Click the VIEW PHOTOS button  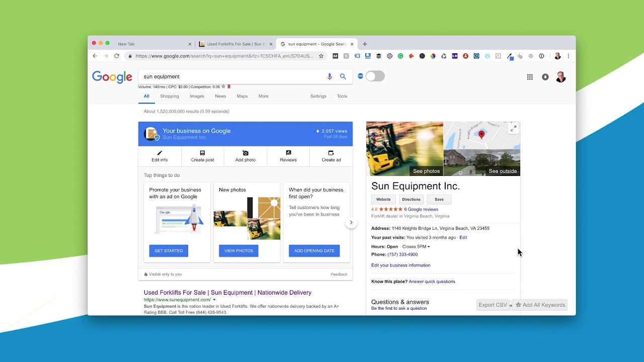pyautogui.click(x=238, y=251)
